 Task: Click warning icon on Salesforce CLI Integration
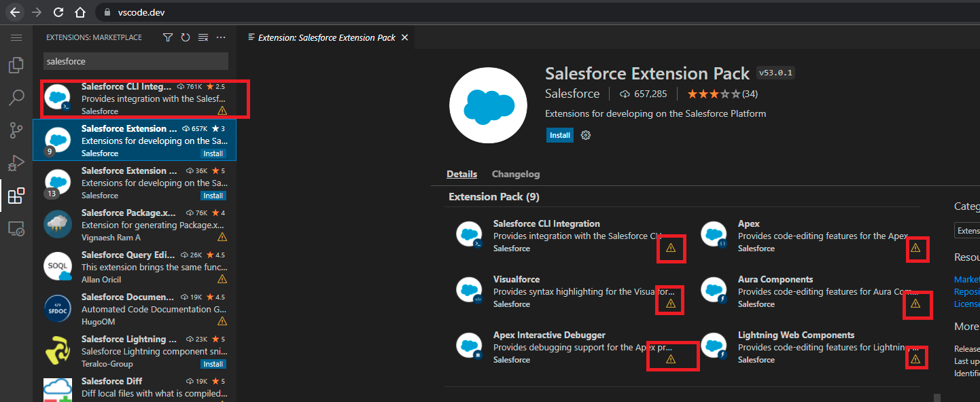pyautogui.click(x=671, y=249)
